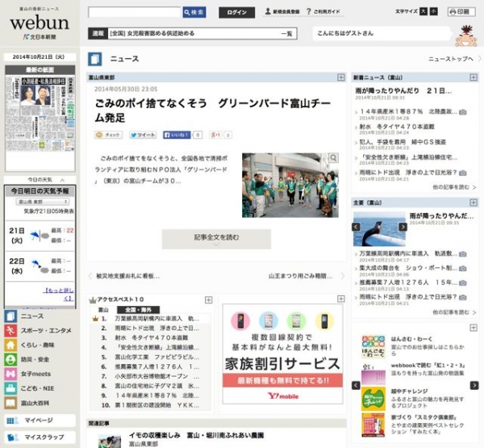Select the 富山 tab in access ranking
484x448 pixels.
click(103, 310)
